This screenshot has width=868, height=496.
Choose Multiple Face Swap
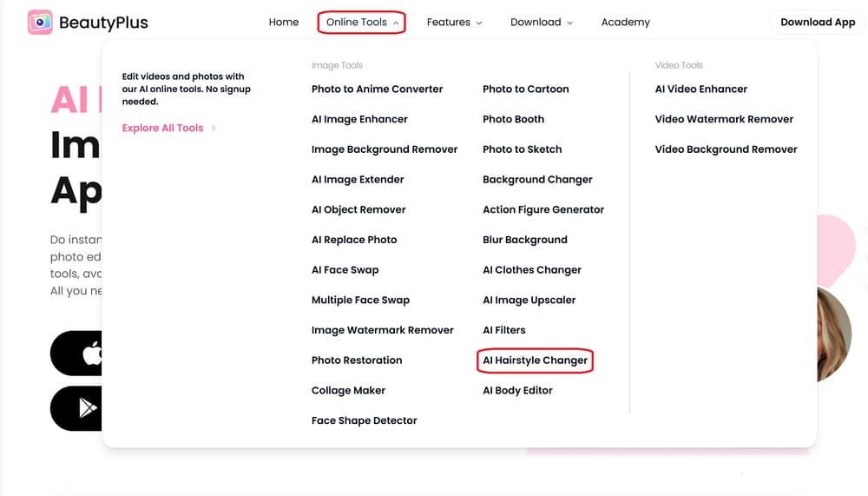pos(360,300)
